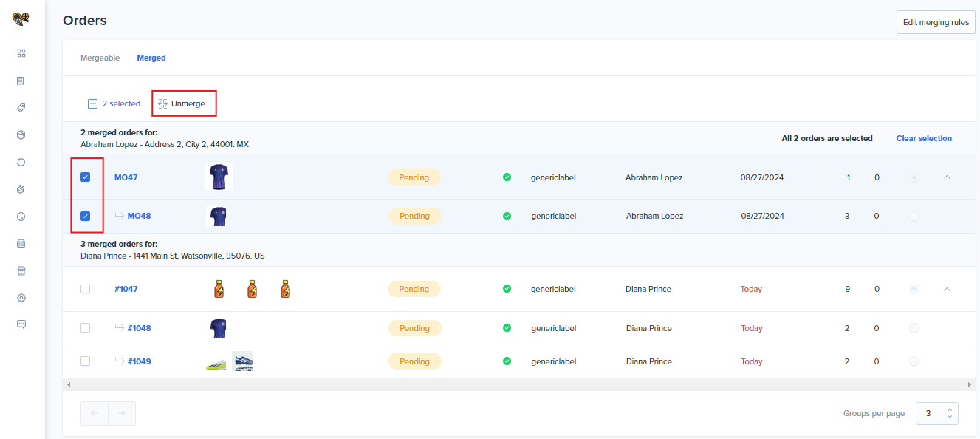Viewport: 980px width, 439px height.
Task: Click the storefront icon in sidebar
Action: (21, 270)
